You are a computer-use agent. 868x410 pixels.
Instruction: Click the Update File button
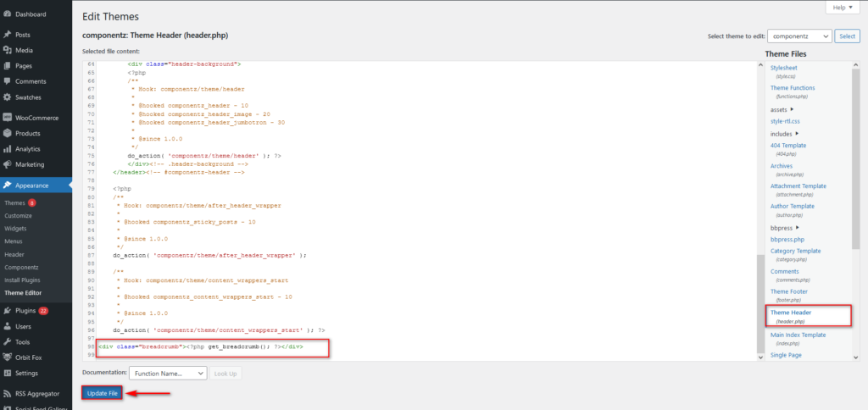point(102,393)
